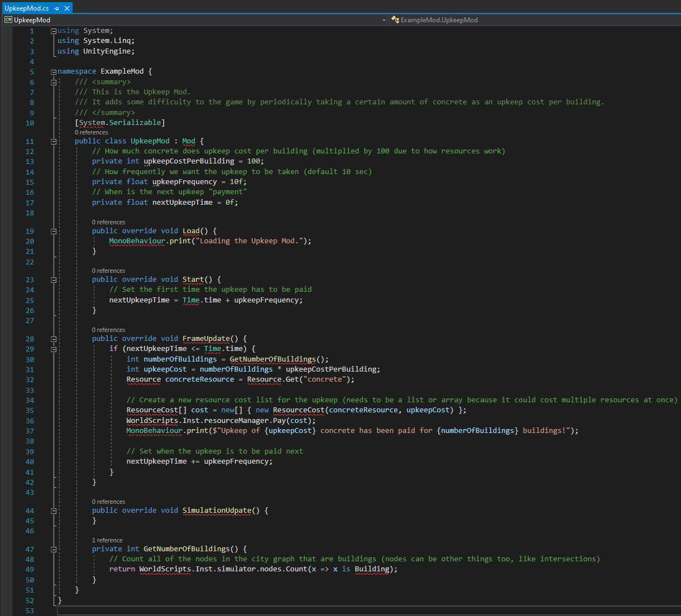Collapse the Load() method at line 19
The image size is (681, 616).
[54, 231]
